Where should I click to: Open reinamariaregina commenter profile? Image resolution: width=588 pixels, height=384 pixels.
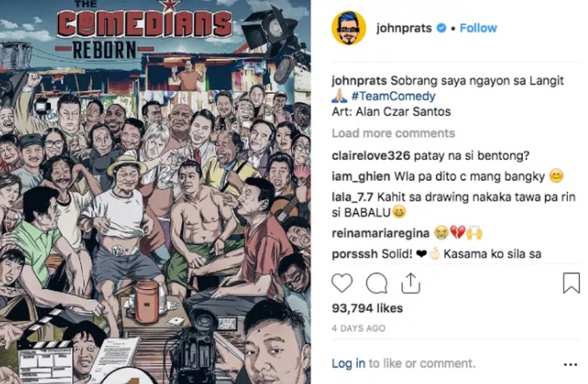pyautogui.click(x=380, y=233)
